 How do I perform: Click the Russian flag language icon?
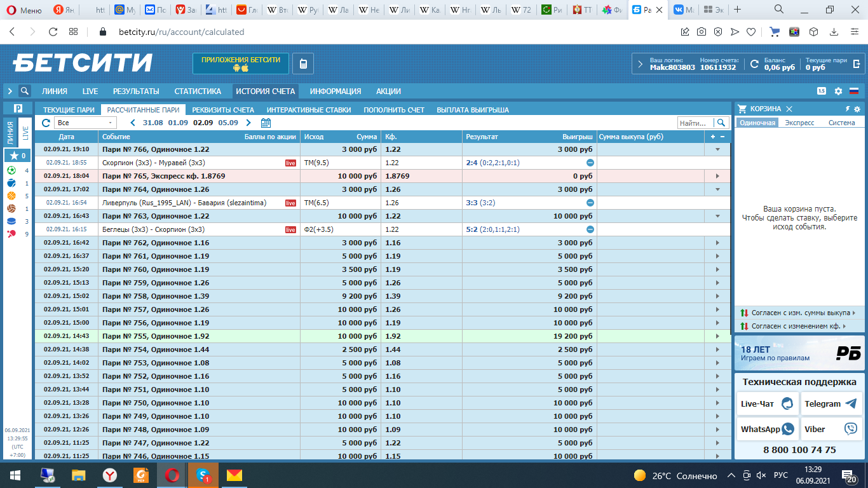tap(853, 91)
